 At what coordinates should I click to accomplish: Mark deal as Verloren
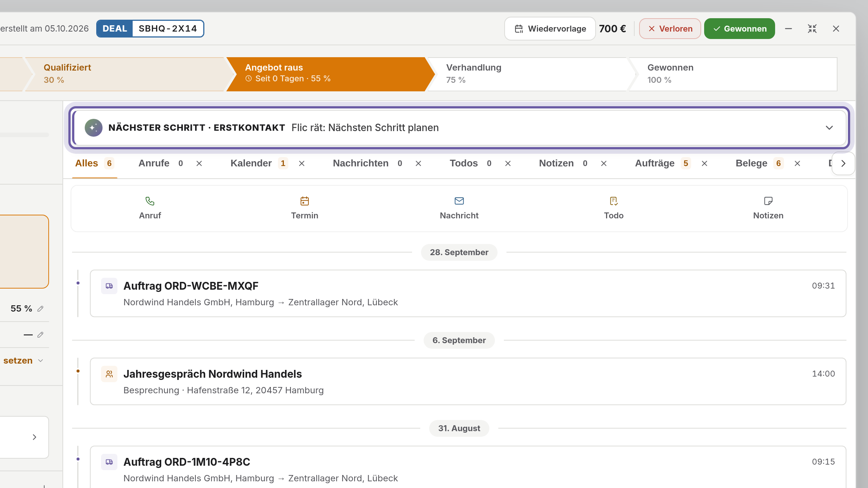coord(670,29)
